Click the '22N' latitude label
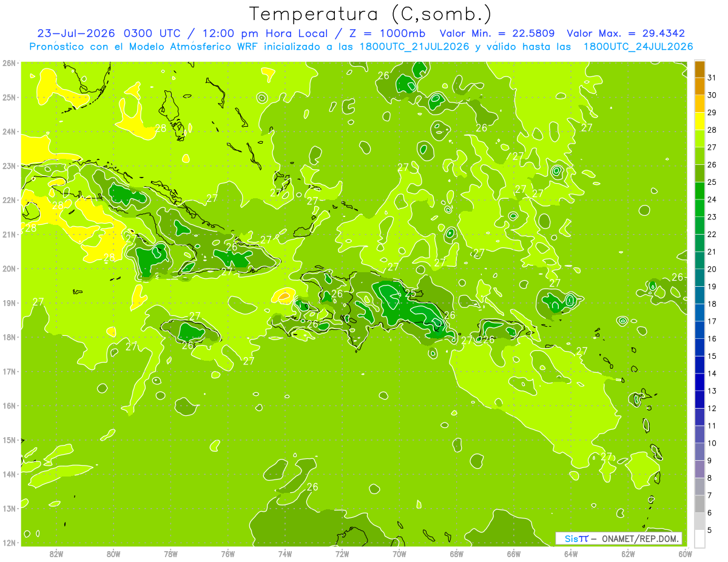 pos(8,200)
